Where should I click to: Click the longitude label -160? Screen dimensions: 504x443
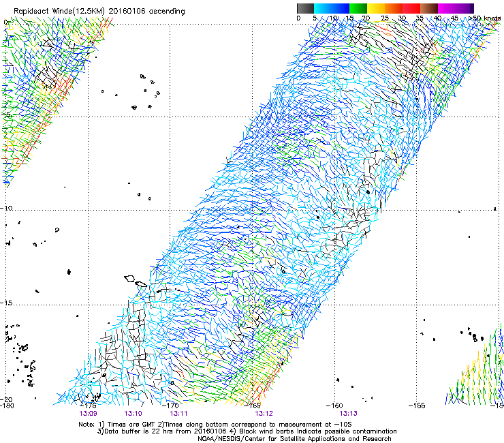coord(334,406)
